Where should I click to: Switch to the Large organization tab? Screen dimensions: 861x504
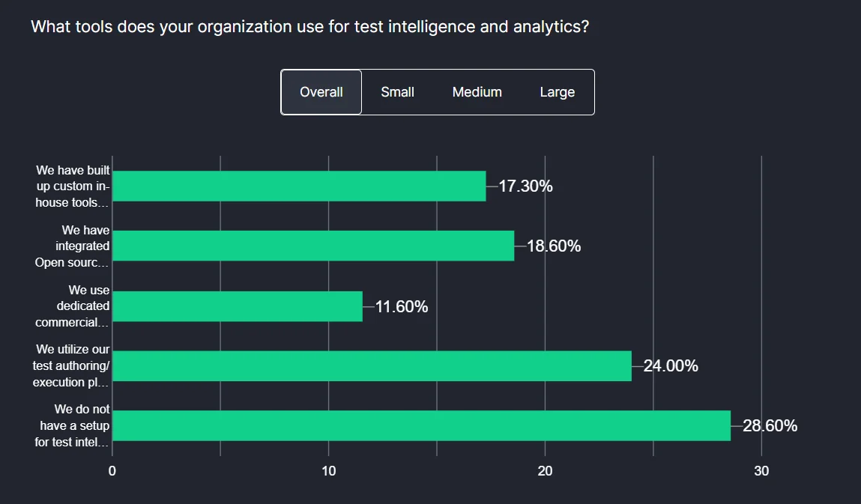(557, 91)
